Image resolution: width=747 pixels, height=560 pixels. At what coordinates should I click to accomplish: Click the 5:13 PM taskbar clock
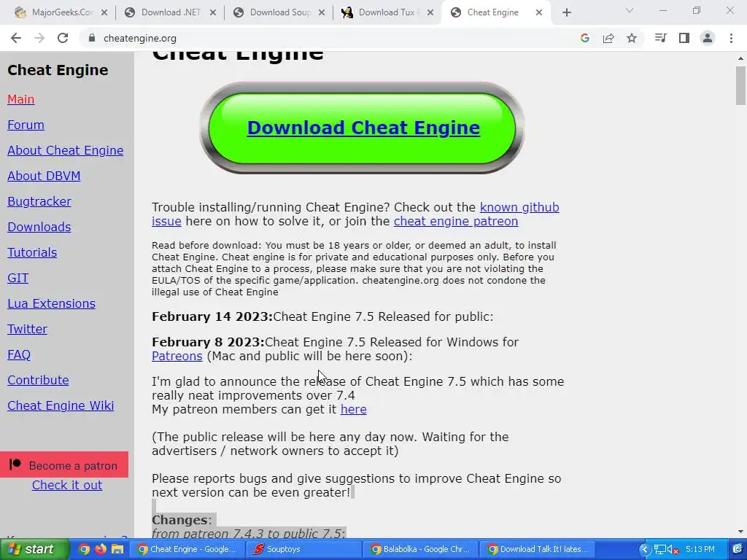click(x=700, y=549)
